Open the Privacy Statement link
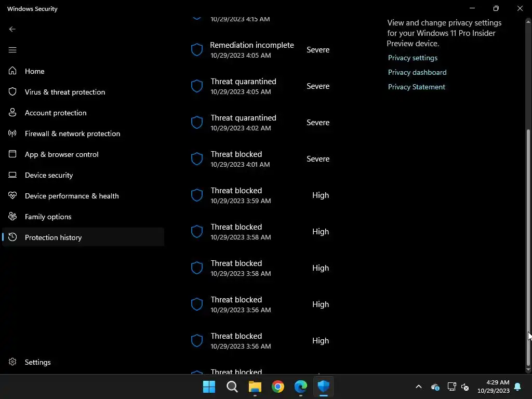532x399 pixels. pyautogui.click(x=416, y=87)
